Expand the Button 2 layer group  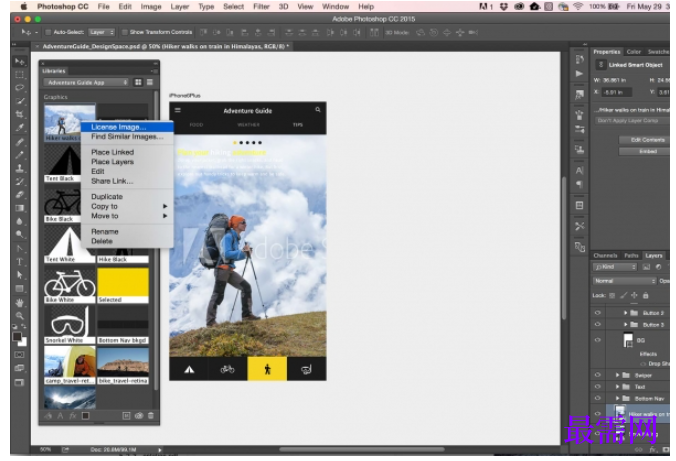(625, 313)
